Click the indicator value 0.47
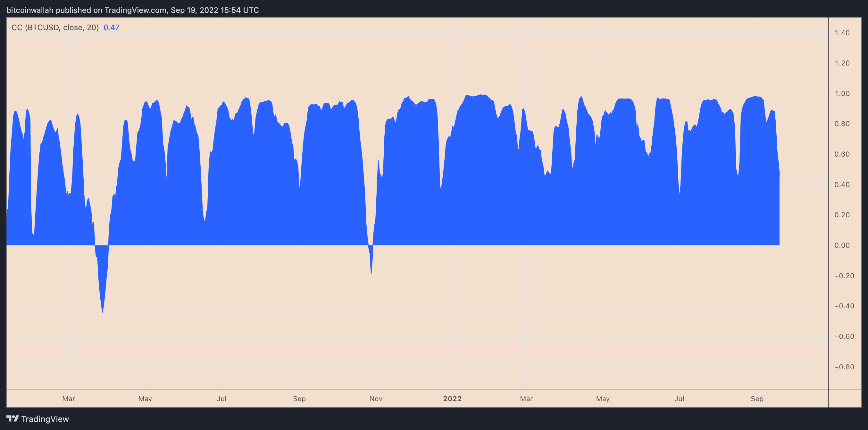The height and width of the screenshot is (430, 868). click(112, 27)
